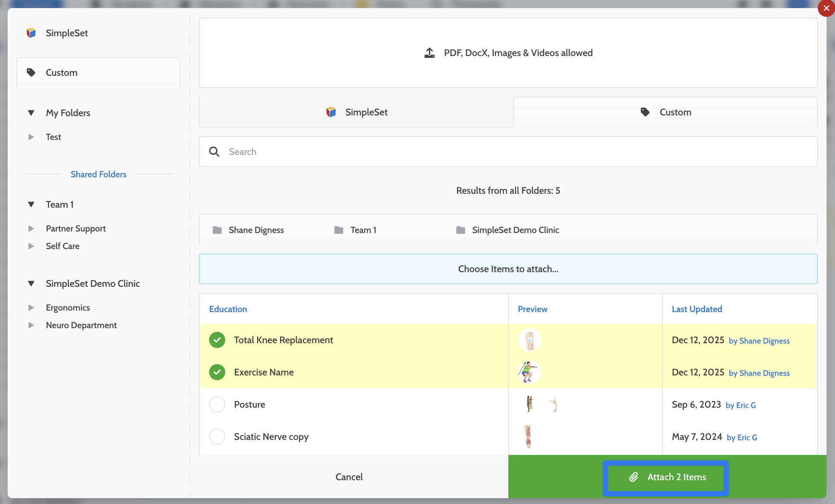
Task: Click the paperclip icon on Attach button
Action: [634, 477]
